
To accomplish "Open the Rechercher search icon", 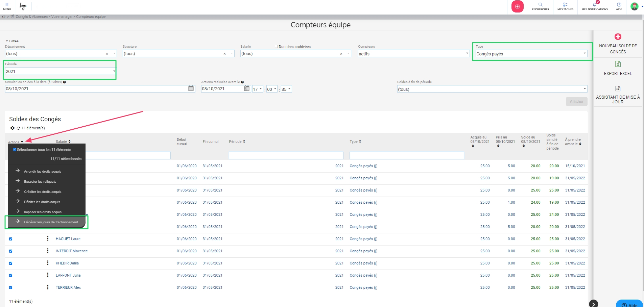I will (x=540, y=5).
